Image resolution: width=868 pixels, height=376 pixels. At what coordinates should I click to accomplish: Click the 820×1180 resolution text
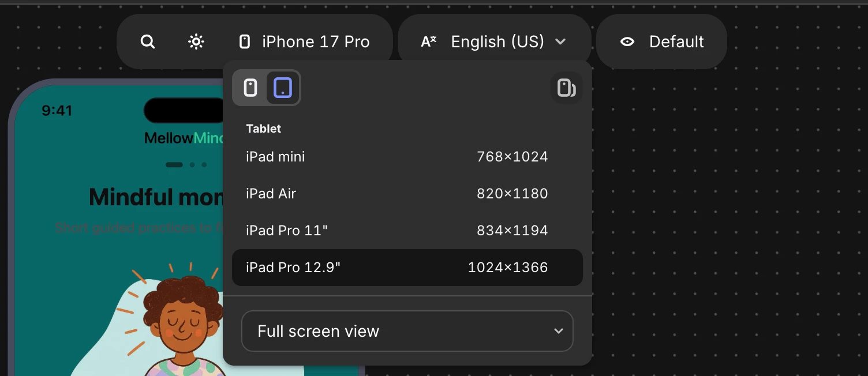512,193
